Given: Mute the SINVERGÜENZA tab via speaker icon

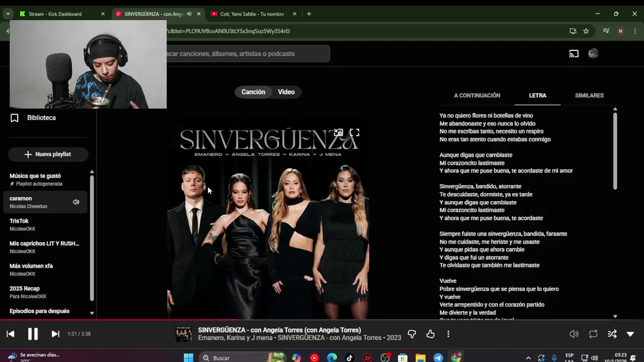Looking at the screenshot, I should click(189, 14).
